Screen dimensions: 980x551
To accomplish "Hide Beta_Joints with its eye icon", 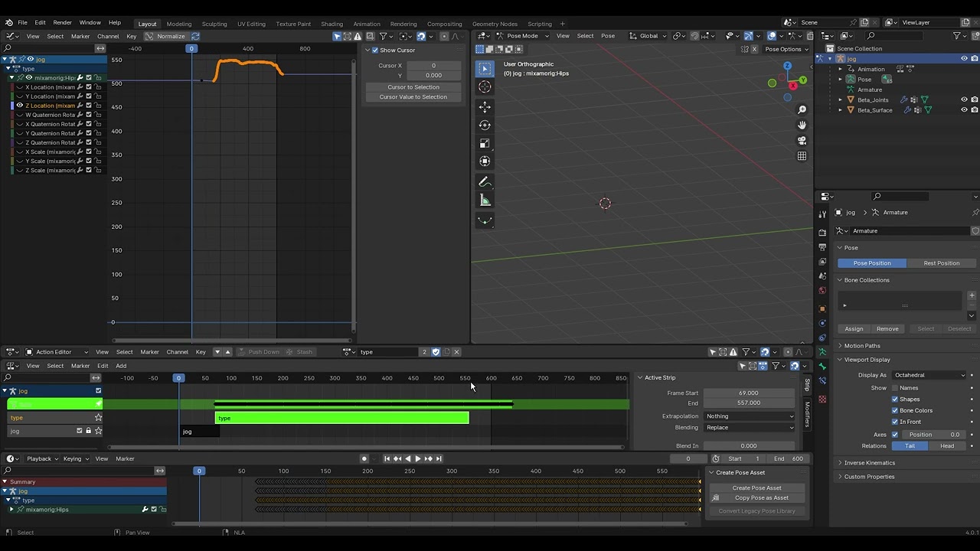I will [964, 99].
